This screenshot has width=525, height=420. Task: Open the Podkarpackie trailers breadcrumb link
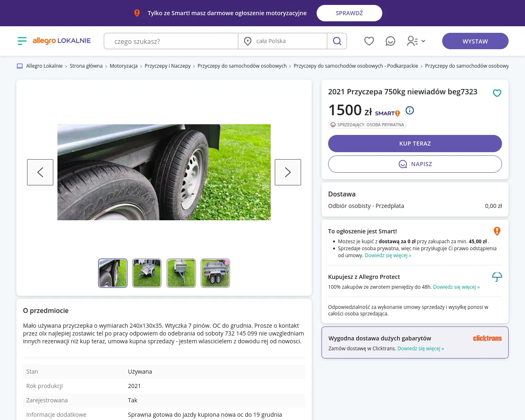coord(356,66)
